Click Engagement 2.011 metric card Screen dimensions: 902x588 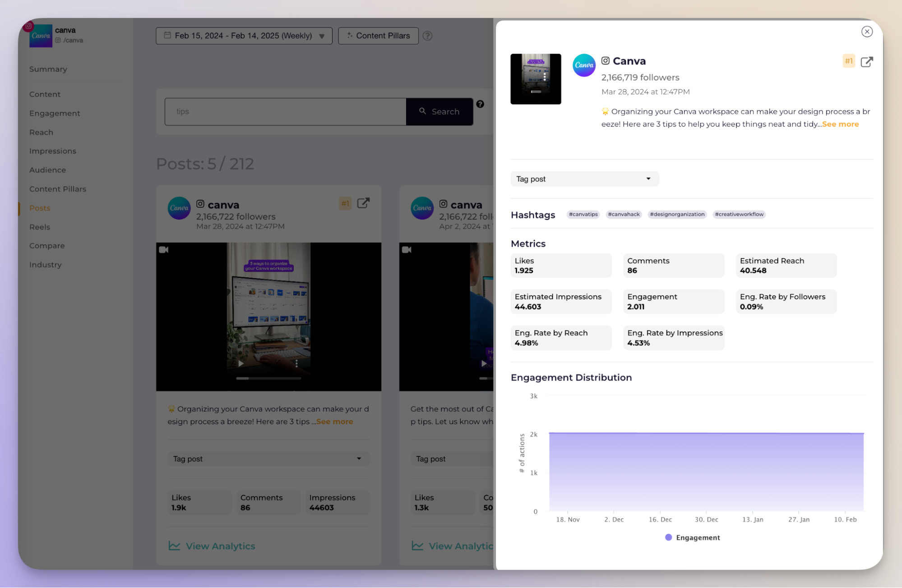click(673, 302)
